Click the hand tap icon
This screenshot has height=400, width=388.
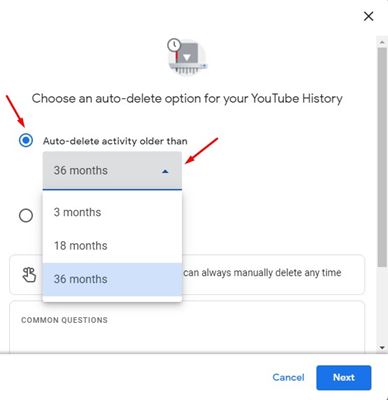coord(29,275)
